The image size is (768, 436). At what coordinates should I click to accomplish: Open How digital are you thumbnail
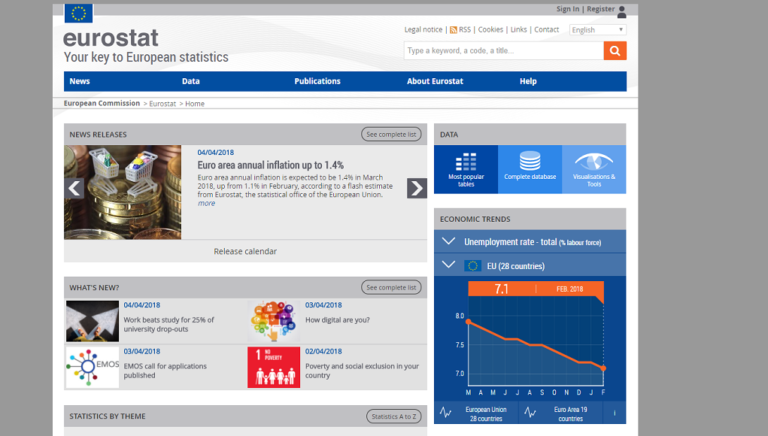pos(274,321)
